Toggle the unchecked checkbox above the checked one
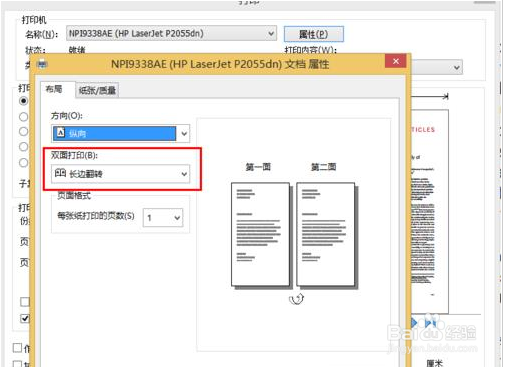Viewport: 505px width, 367px height. 25,302
